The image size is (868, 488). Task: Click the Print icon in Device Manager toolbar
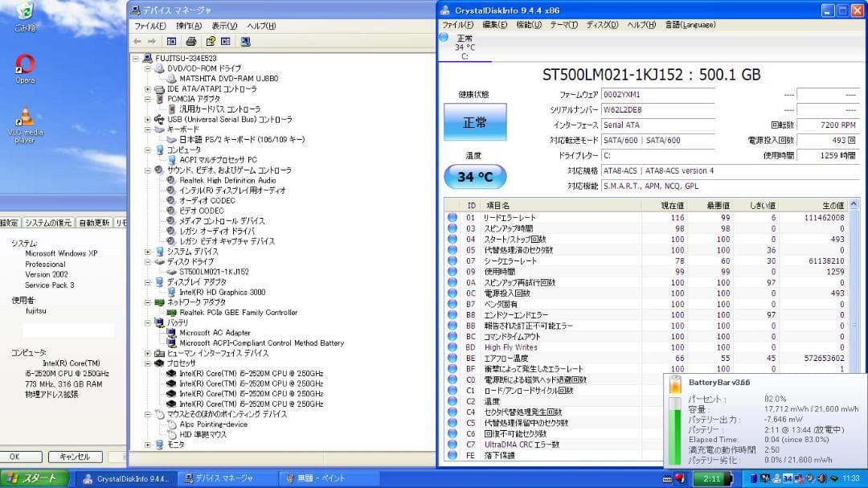point(191,42)
